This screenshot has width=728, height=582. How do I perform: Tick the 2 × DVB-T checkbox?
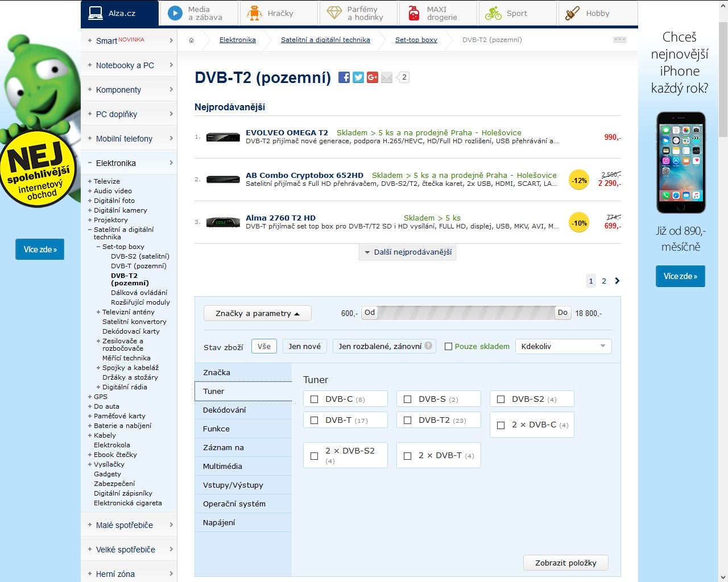[408, 455]
